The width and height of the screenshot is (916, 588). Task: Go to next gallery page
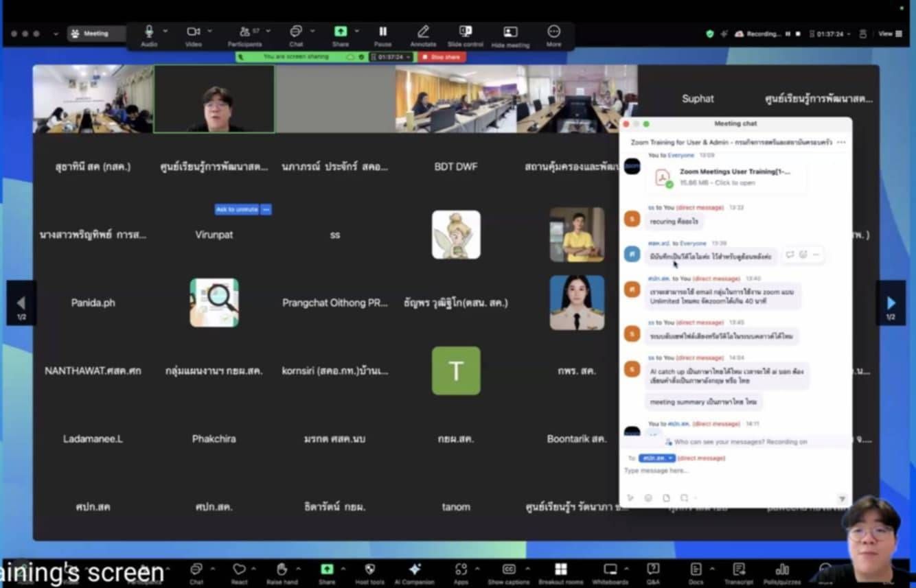point(891,303)
